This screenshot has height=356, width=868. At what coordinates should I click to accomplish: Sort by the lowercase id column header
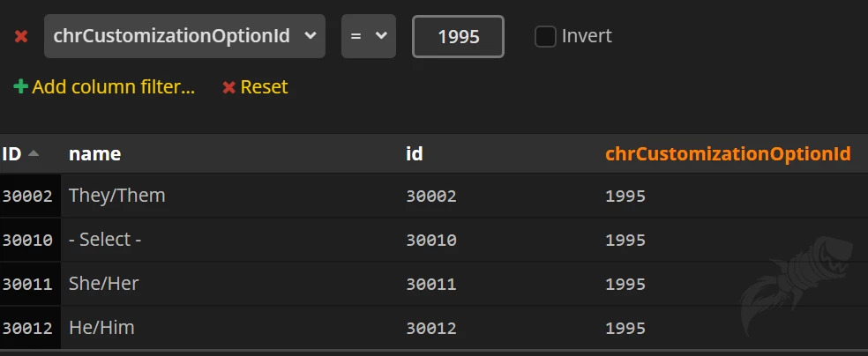pyautogui.click(x=414, y=154)
